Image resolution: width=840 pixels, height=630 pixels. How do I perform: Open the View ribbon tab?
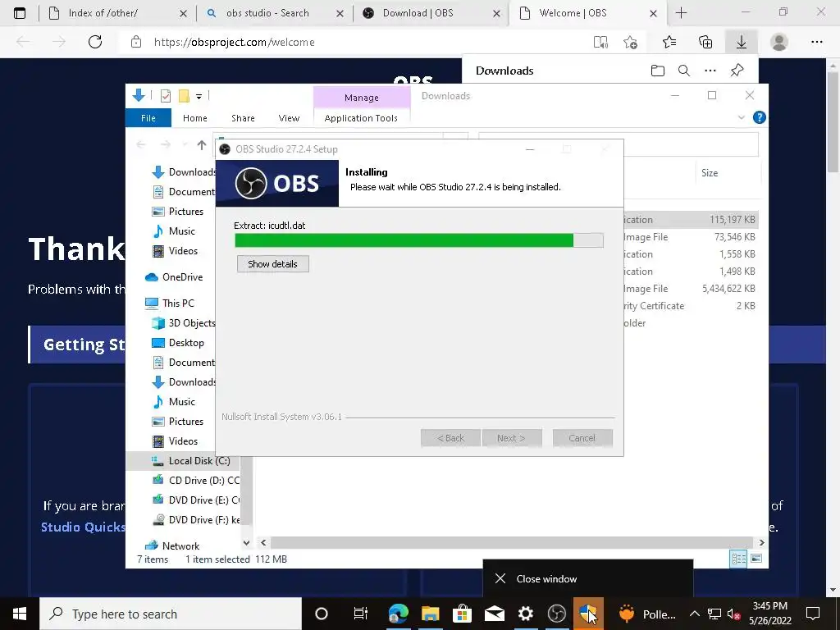(290, 118)
